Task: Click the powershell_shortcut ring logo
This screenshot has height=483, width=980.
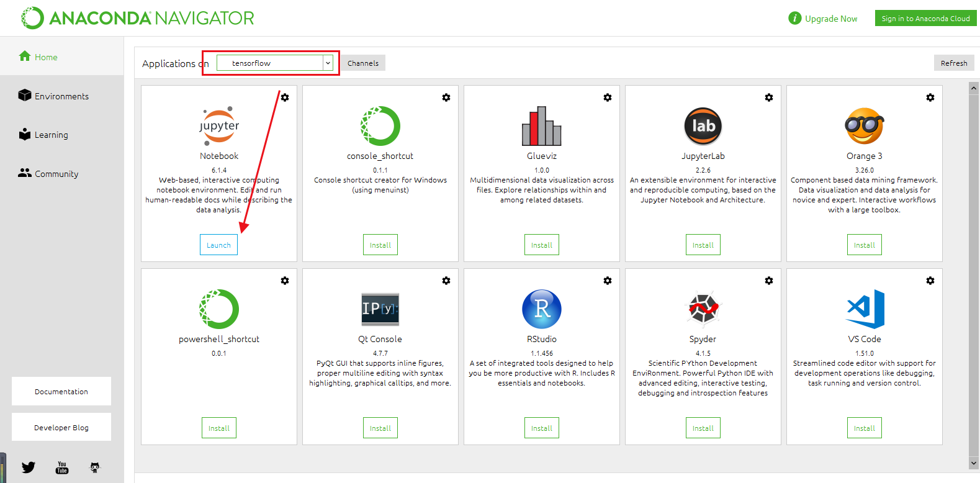Action: (219, 309)
